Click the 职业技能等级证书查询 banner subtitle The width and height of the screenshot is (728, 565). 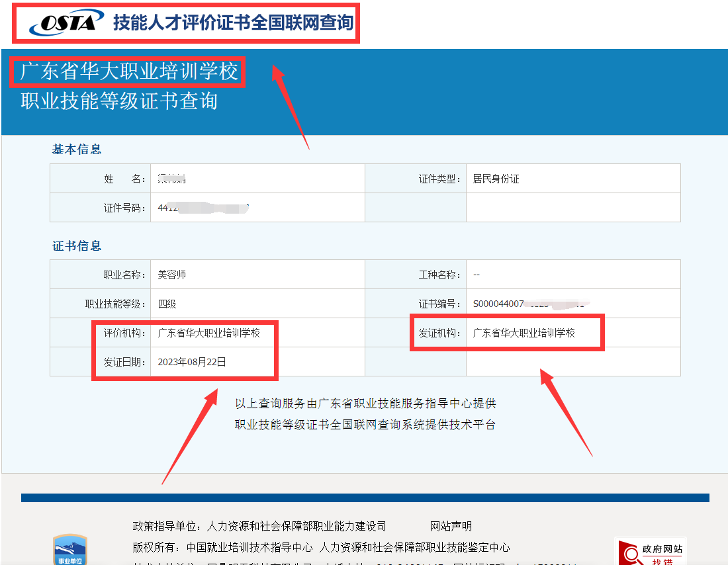click(x=119, y=101)
